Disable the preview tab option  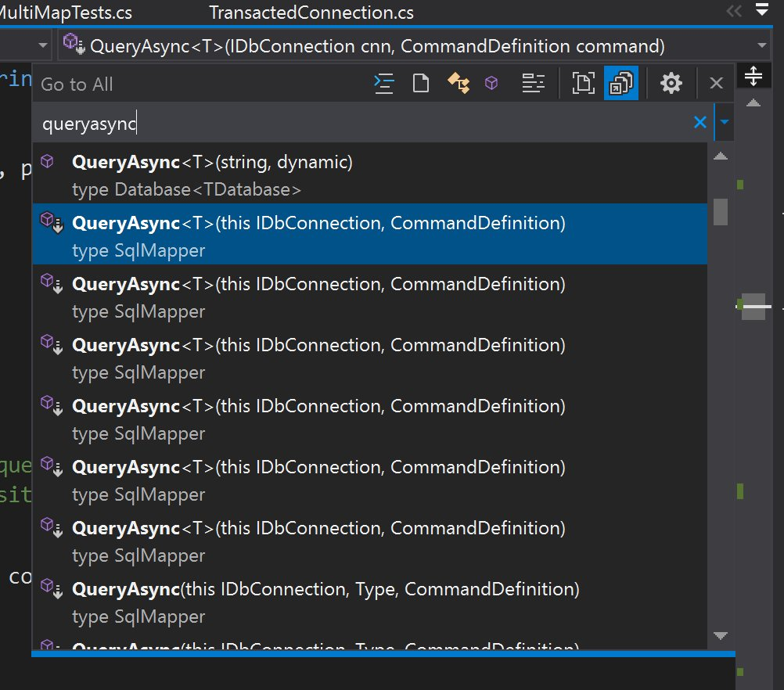(x=620, y=83)
